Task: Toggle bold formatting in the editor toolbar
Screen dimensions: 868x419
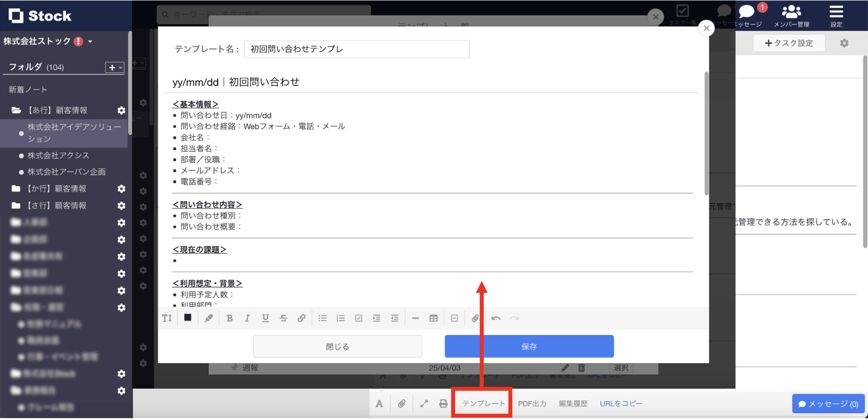Action: (x=230, y=318)
